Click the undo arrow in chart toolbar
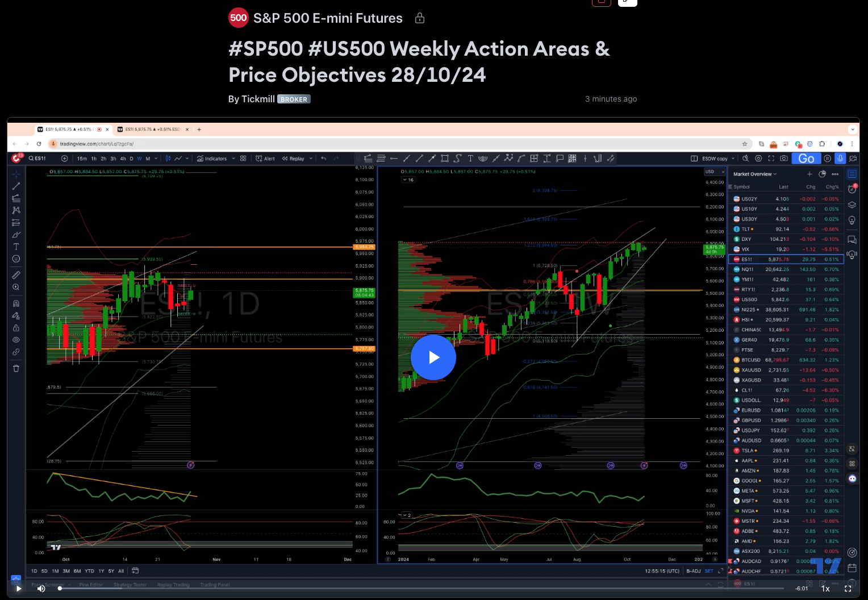This screenshot has height=600, width=868. pos(324,159)
